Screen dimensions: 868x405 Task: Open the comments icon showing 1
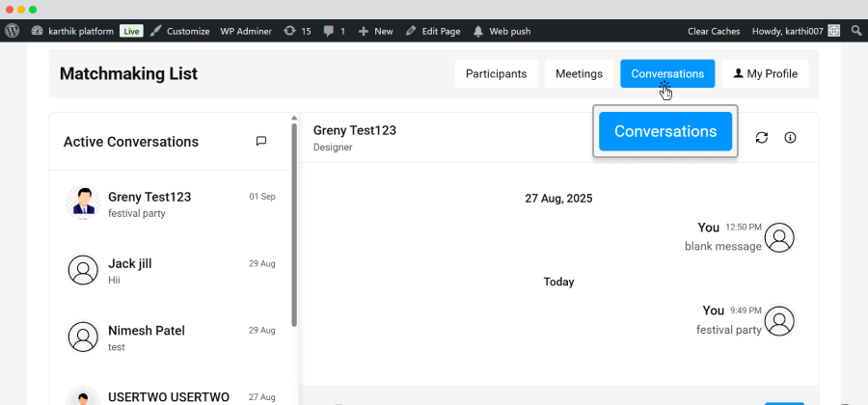tap(335, 31)
